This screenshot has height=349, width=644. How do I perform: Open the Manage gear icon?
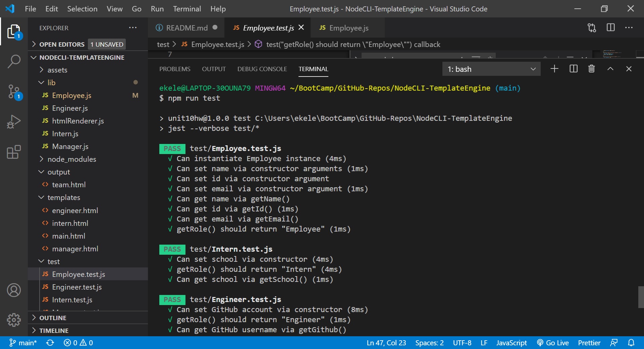[14, 320]
